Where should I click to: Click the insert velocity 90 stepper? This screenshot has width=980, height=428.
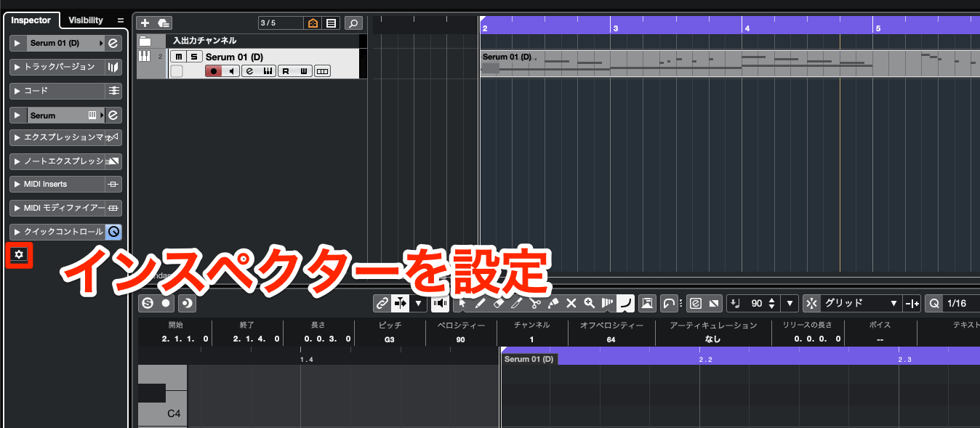(x=772, y=303)
